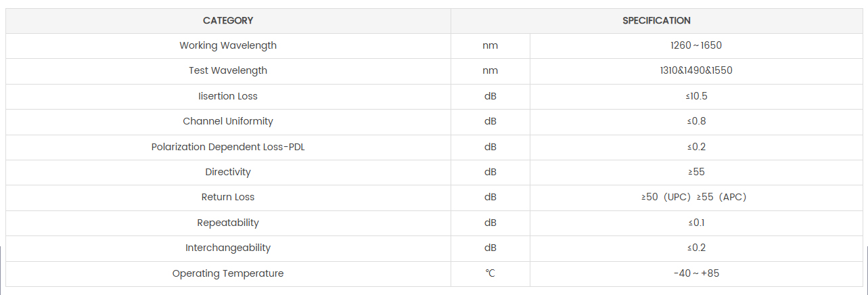Screen dimensions: 868x295
Task: Select the Iisertion Loss label
Action: [228, 96]
